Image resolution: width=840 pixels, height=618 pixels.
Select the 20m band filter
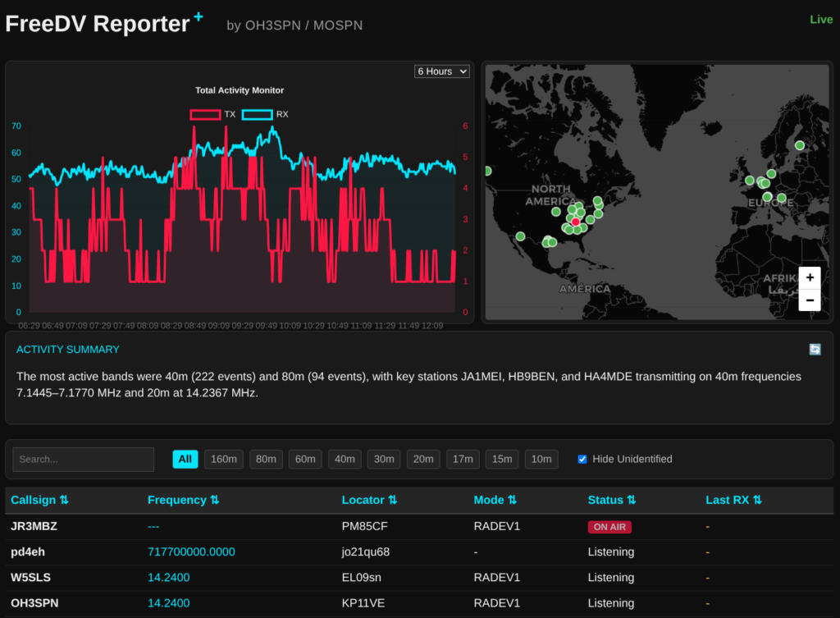coord(423,460)
